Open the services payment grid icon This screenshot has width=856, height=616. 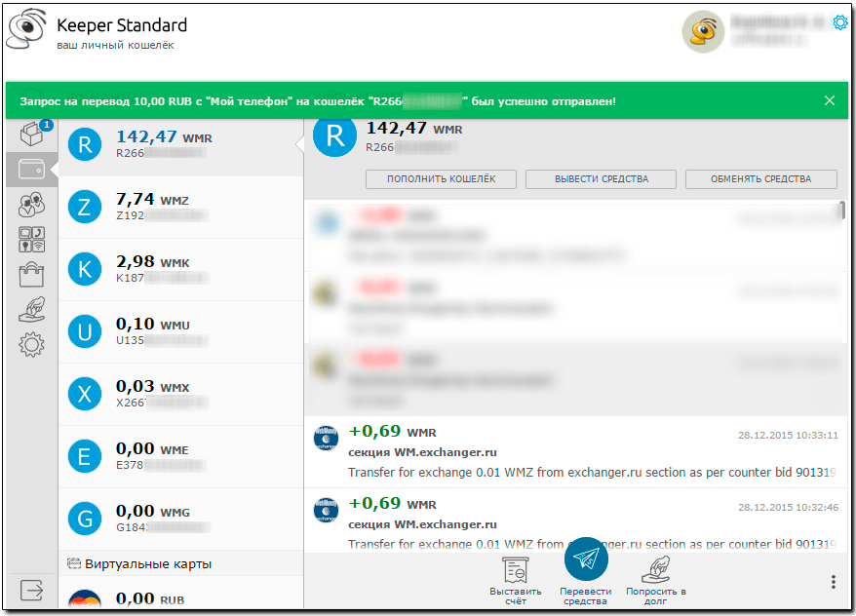[31, 240]
